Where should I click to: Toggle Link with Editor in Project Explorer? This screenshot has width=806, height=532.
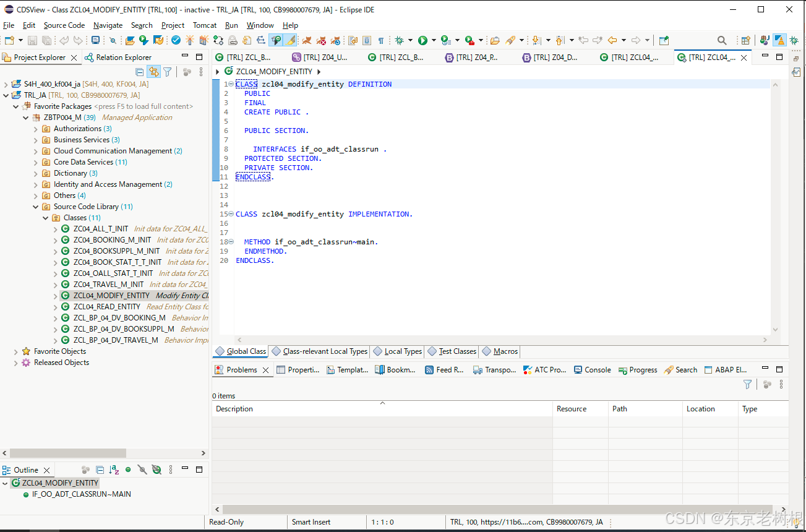point(153,72)
